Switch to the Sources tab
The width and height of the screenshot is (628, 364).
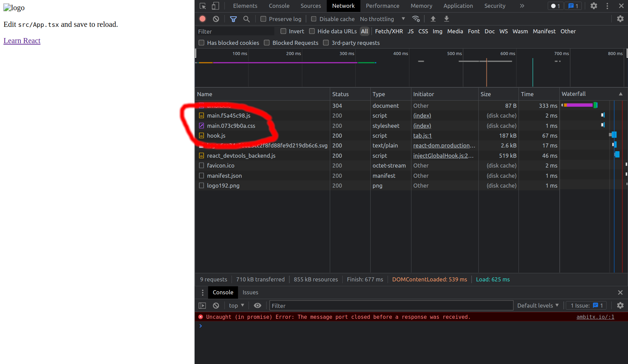coord(311,6)
